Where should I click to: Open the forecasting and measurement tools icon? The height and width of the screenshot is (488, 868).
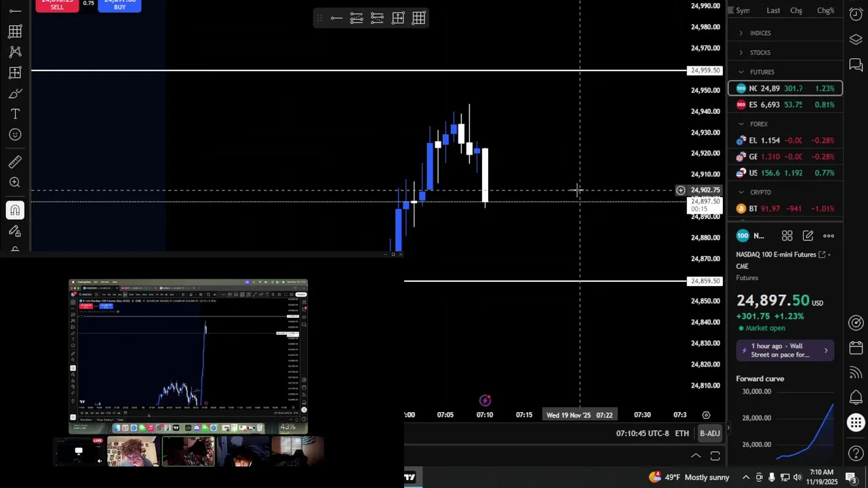(x=15, y=73)
